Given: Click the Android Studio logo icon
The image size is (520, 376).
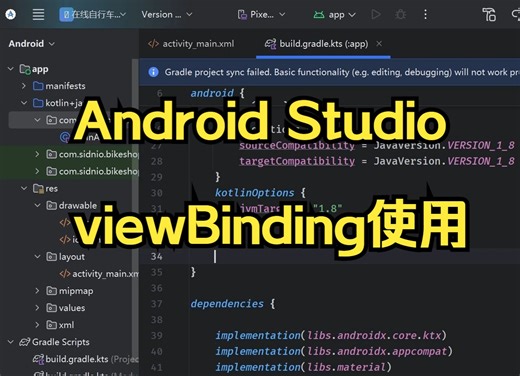Looking at the screenshot, I should point(11,14).
